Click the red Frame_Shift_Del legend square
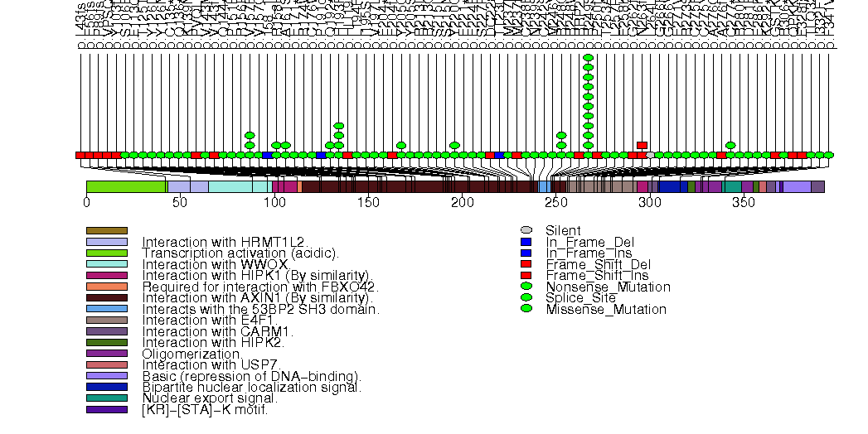Viewport: 868px width, 434px height. click(526, 264)
